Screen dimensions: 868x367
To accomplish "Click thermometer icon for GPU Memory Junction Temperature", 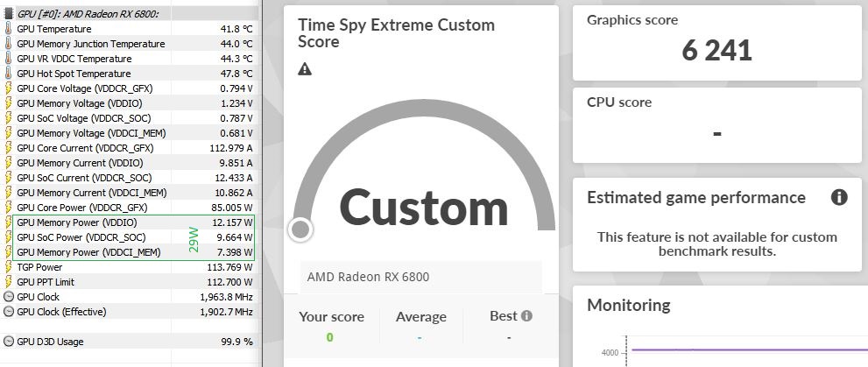I will tap(8, 44).
